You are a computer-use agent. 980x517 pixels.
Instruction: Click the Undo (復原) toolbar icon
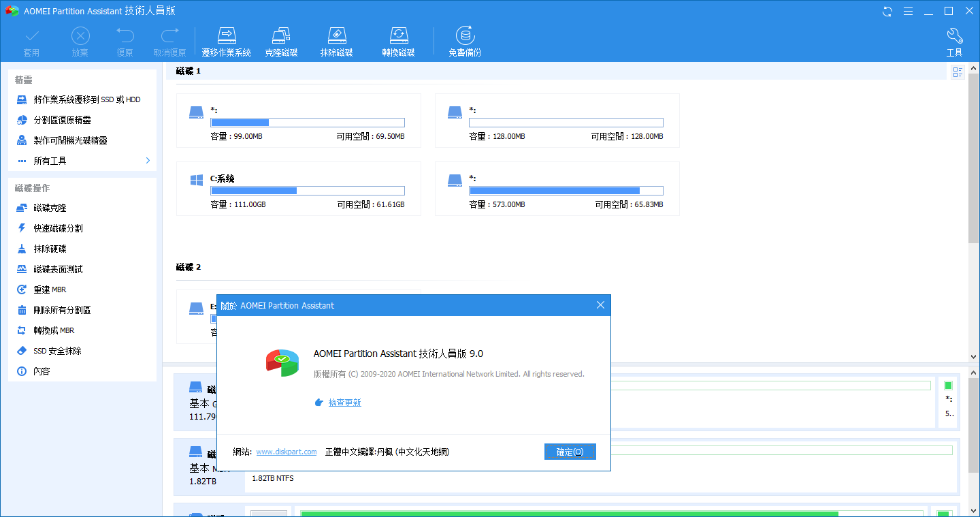(x=125, y=35)
